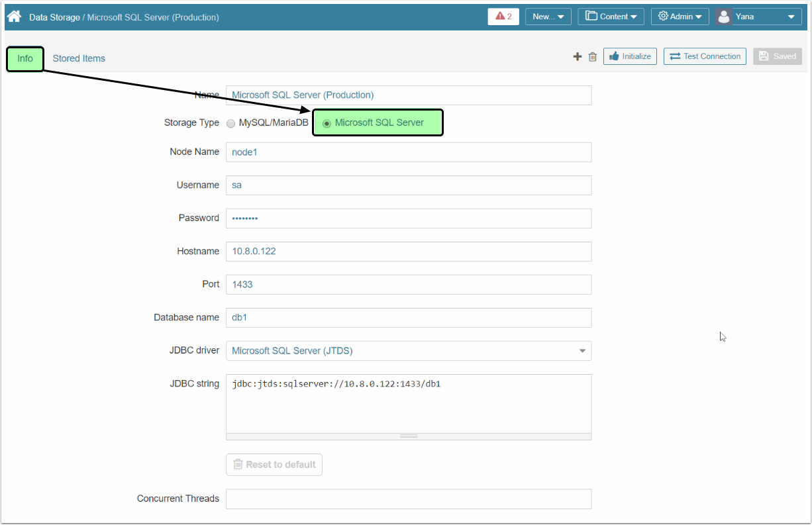Click the trash delete icon in toolbar
The height and width of the screenshot is (525, 812).
593,57
